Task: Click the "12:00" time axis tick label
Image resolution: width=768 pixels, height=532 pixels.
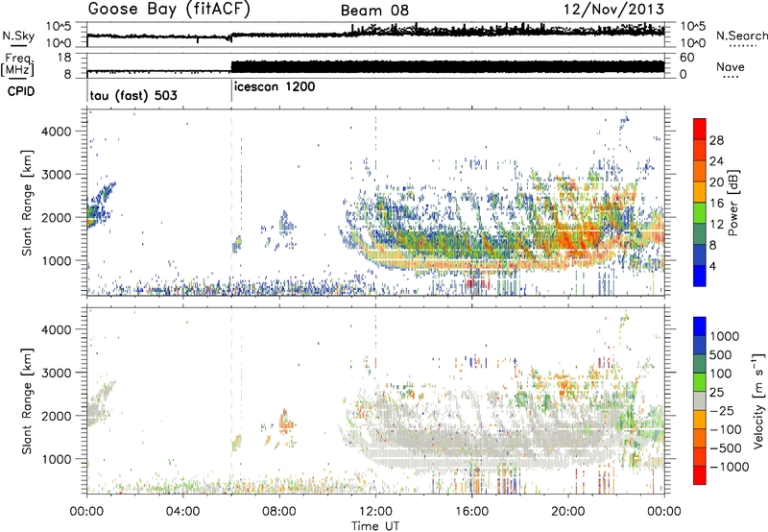Action: (x=375, y=512)
